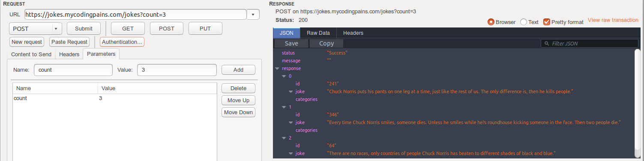Click the URL input field
The height and width of the screenshot is (161, 644).
click(x=135, y=14)
